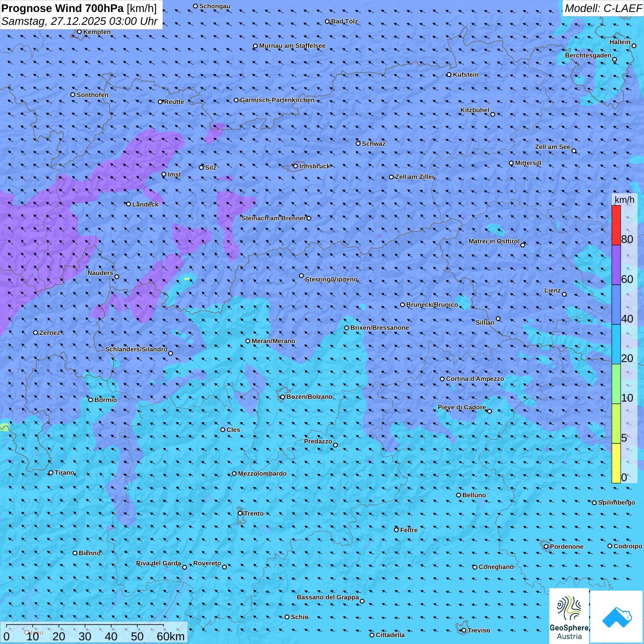Click the 'Modell: C-LAEF' label
Image resolution: width=644 pixels, height=644 pixels.
pyautogui.click(x=603, y=8)
